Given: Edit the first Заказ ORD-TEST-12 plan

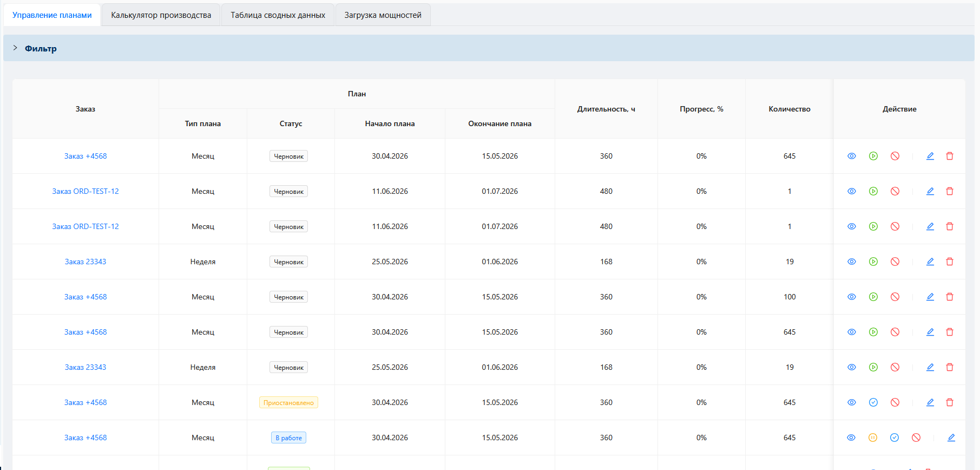Looking at the screenshot, I should [x=930, y=191].
